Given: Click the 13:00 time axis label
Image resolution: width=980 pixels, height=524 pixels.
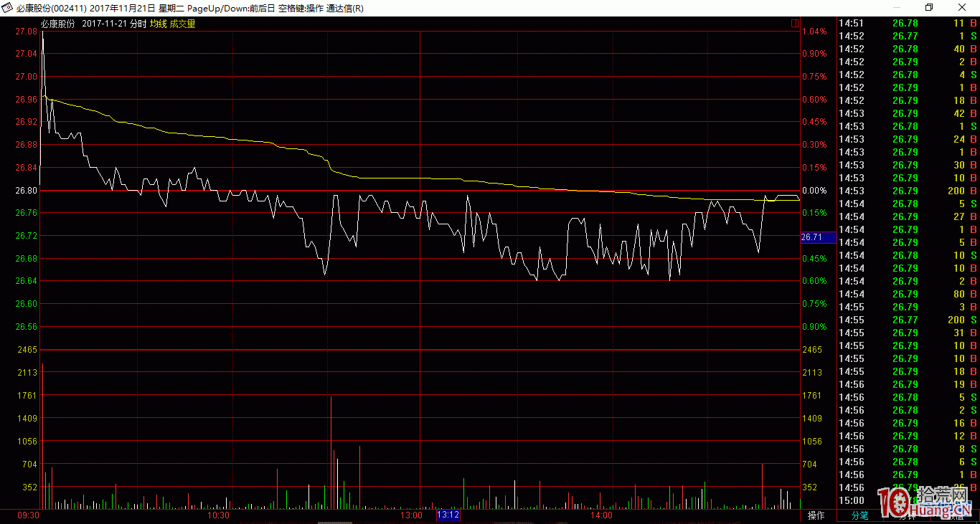Looking at the screenshot, I should coord(411,515).
